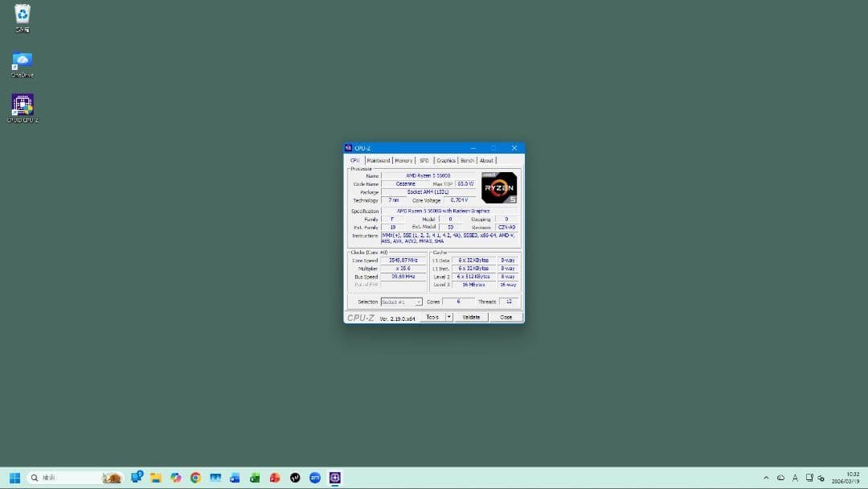Open the black round app icon in taskbar

tap(295, 478)
